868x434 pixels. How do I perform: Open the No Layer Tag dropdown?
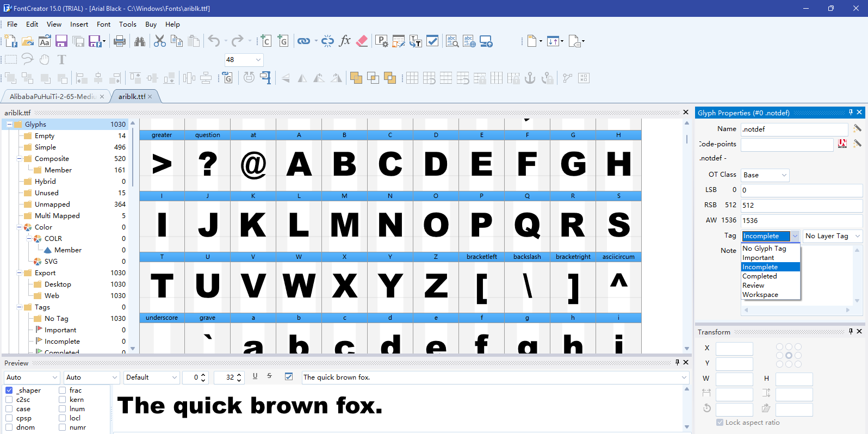858,235
